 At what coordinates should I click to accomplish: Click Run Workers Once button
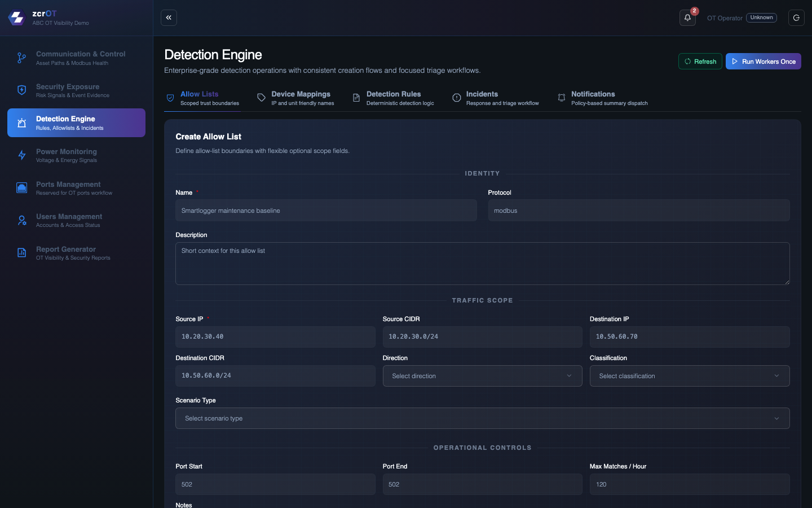764,62
